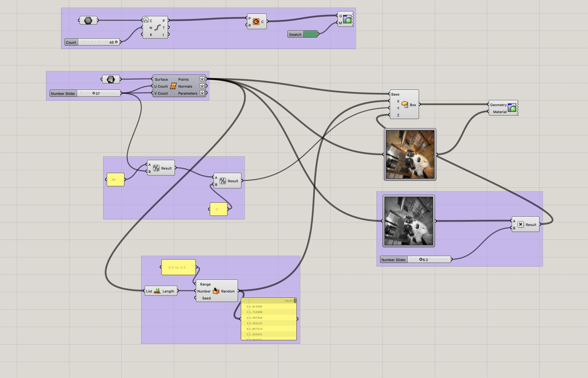Select the Brep parameter icon feeding Divide Surface
This screenshot has height=378, width=588.
coord(111,79)
